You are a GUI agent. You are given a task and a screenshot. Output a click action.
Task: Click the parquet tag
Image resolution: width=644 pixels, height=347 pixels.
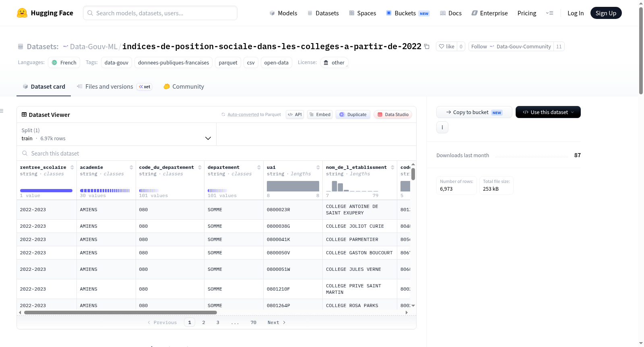pos(228,62)
